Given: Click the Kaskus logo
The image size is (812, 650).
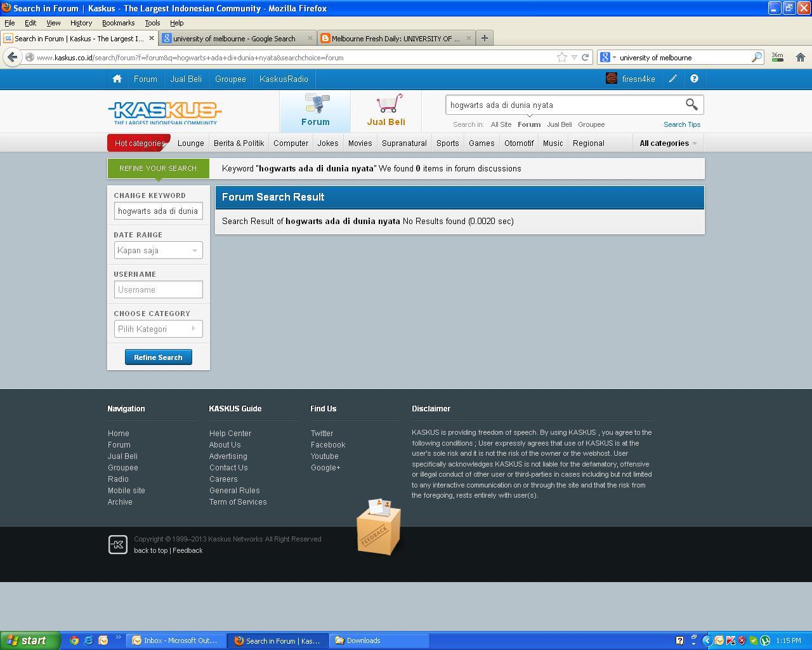Looking at the screenshot, I should pyautogui.click(x=165, y=112).
